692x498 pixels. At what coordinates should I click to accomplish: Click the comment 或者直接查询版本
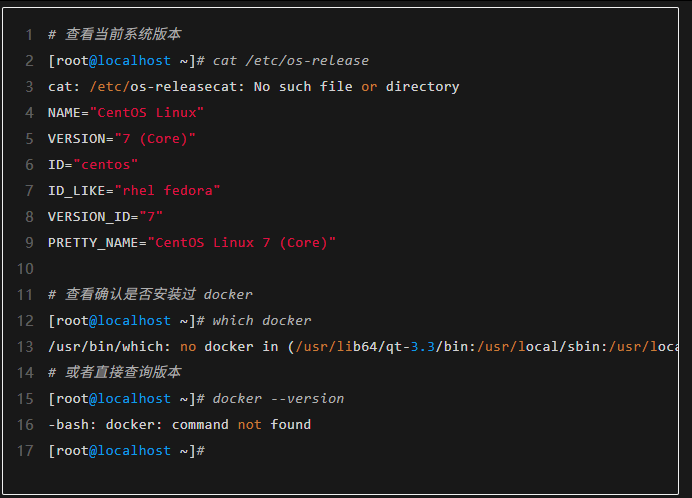pyautogui.click(x=114, y=373)
